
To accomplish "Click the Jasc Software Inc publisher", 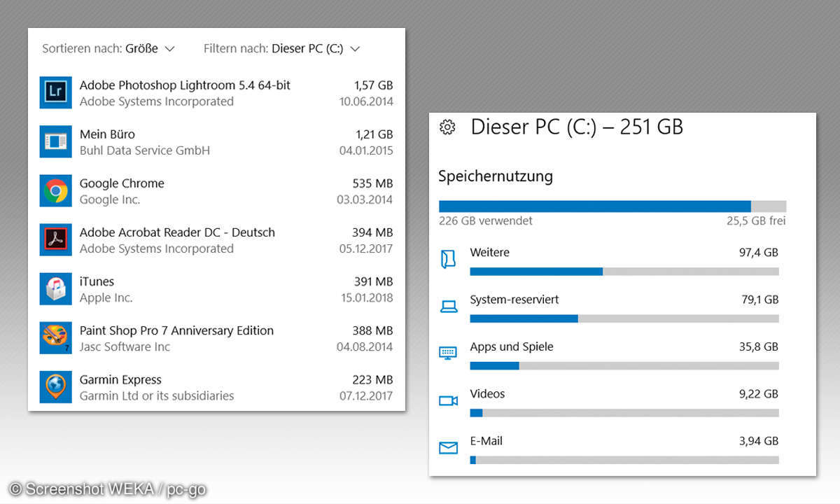I will [125, 346].
